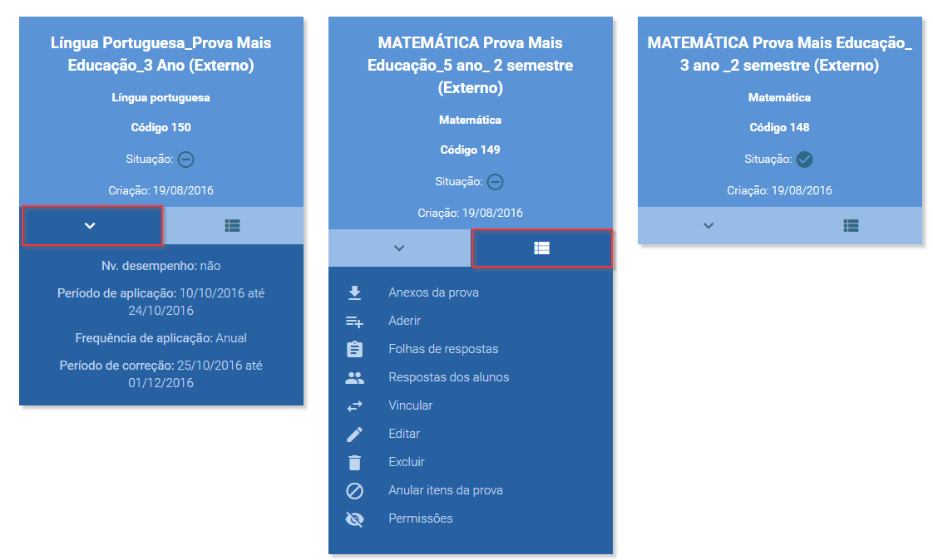Click the people icon for Respostas dos alunos

(354, 377)
